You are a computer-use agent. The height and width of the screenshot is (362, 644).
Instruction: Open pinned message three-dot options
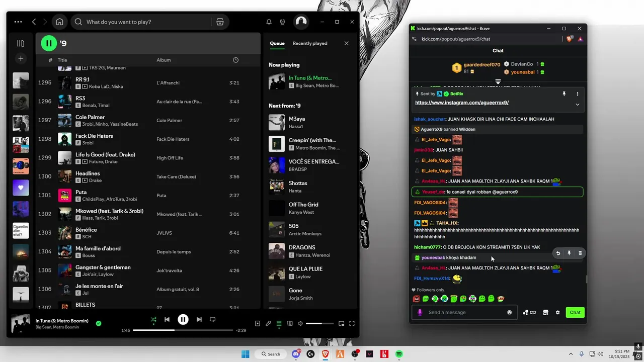(577, 94)
